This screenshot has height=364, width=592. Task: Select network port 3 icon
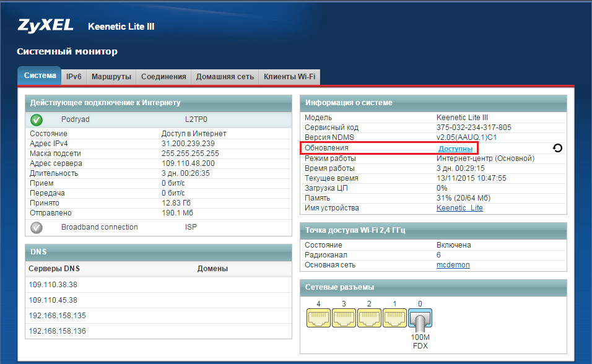tap(344, 318)
